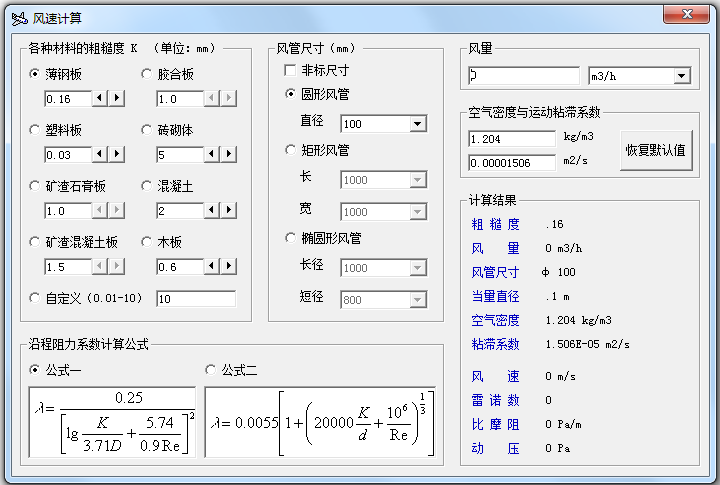Image resolution: width=720 pixels, height=485 pixels.
Task: Increase 混凝土 roughness value
Action: coord(229,210)
